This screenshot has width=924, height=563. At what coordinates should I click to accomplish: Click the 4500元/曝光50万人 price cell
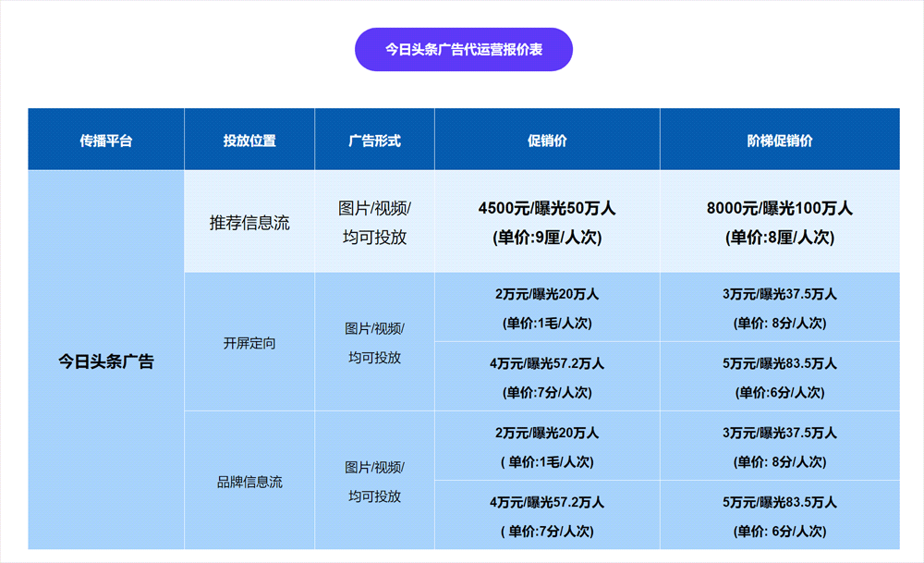point(547,222)
